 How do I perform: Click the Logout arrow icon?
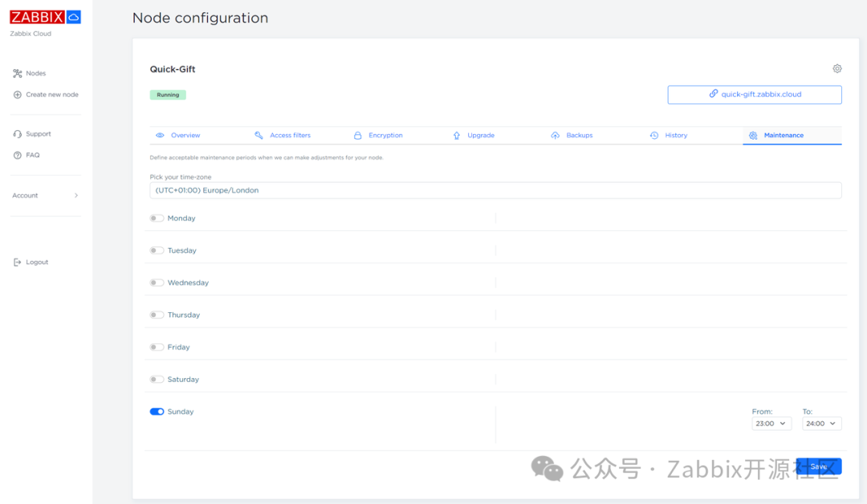pyautogui.click(x=18, y=262)
